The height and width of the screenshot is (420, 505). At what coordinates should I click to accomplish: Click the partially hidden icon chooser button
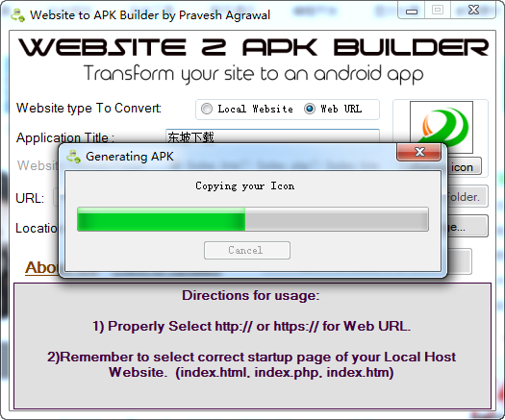click(x=465, y=166)
